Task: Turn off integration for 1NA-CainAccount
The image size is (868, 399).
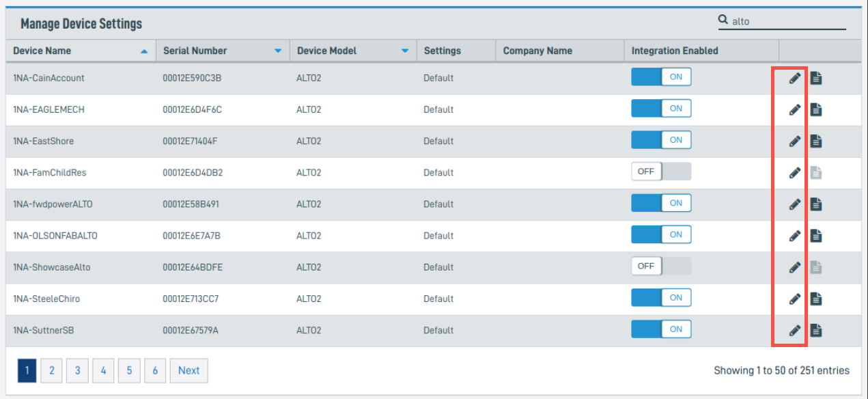Action: click(x=661, y=77)
